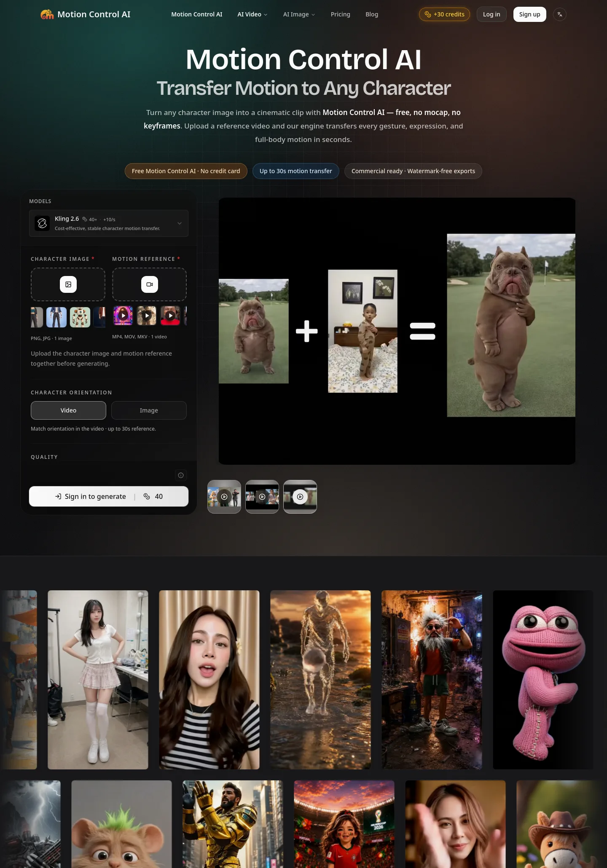Click the Log in button
This screenshot has height=868, width=607.
pyautogui.click(x=492, y=14)
